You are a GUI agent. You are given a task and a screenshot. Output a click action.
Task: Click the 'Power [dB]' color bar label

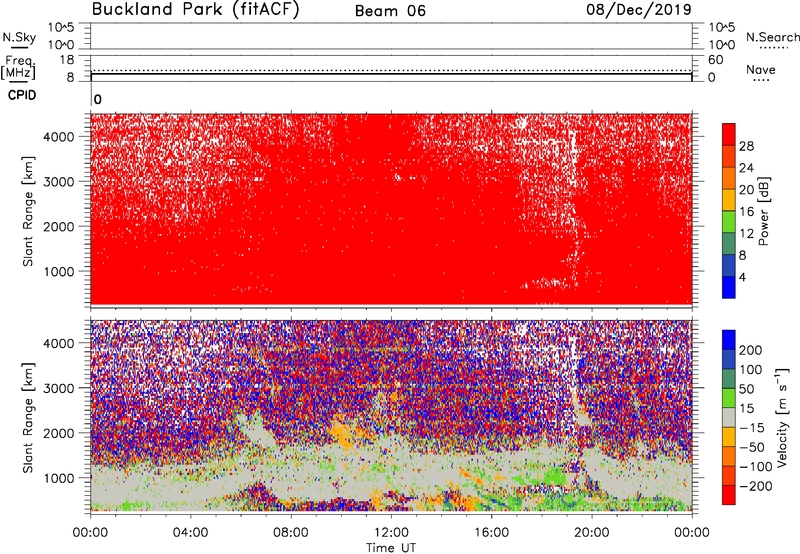click(x=763, y=211)
